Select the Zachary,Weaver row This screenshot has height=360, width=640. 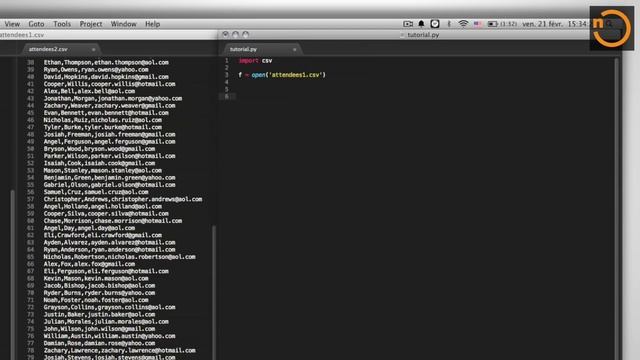(x=109, y=106)
